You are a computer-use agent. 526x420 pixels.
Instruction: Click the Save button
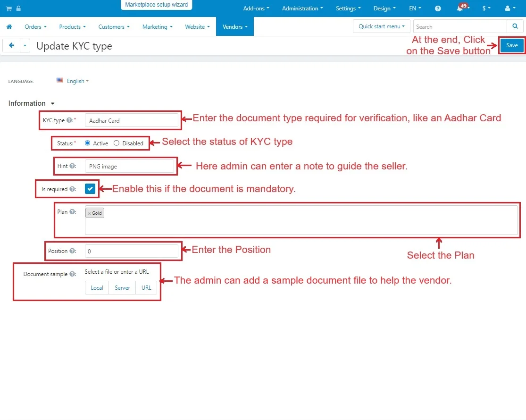coord(511,45)
